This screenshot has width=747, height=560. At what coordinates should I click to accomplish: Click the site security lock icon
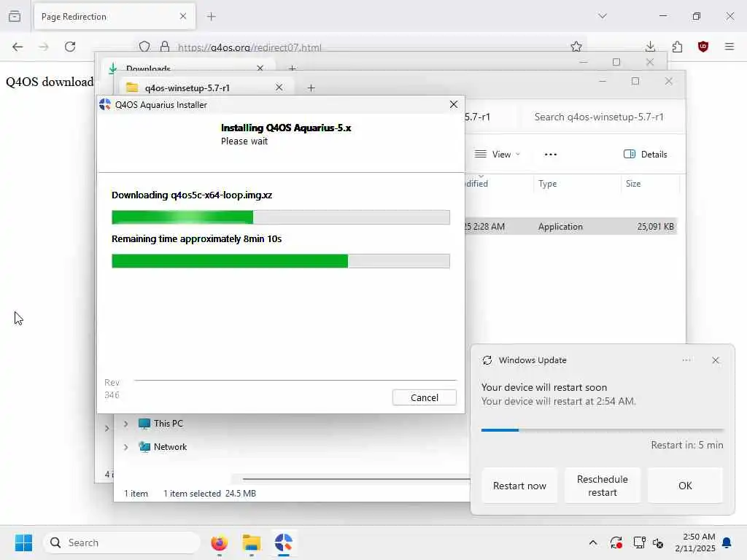pos(165,47)
